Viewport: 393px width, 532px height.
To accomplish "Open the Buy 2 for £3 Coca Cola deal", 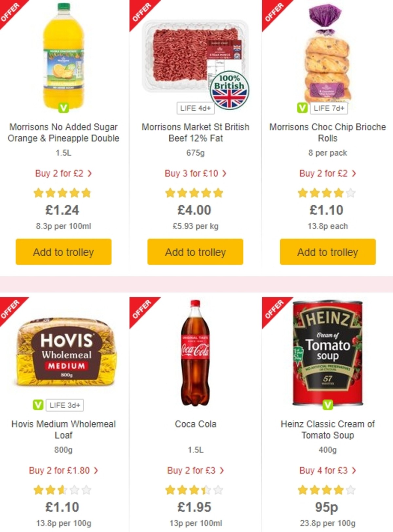I will 195,470.
